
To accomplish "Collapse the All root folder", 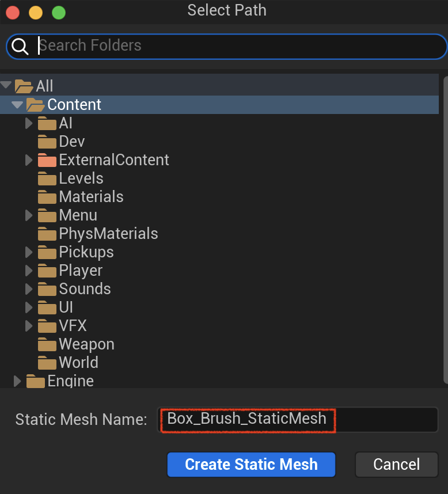I will click(6, 85).
